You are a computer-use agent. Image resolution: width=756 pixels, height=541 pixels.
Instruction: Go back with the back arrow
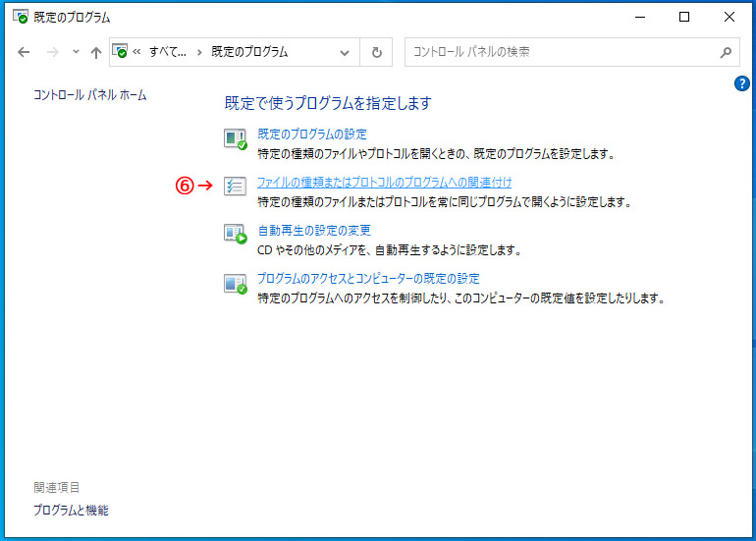(24, 52)
